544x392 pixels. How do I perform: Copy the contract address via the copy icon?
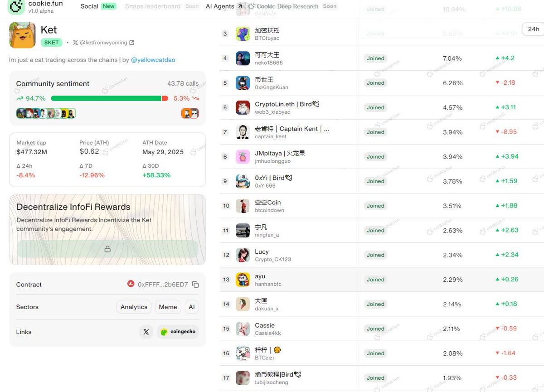195,285
